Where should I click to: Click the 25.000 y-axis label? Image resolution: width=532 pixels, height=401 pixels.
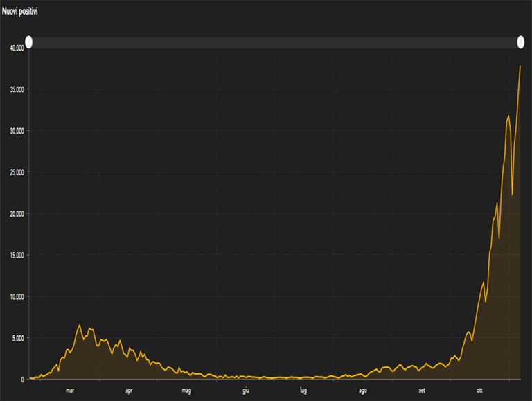click(17, 172)
